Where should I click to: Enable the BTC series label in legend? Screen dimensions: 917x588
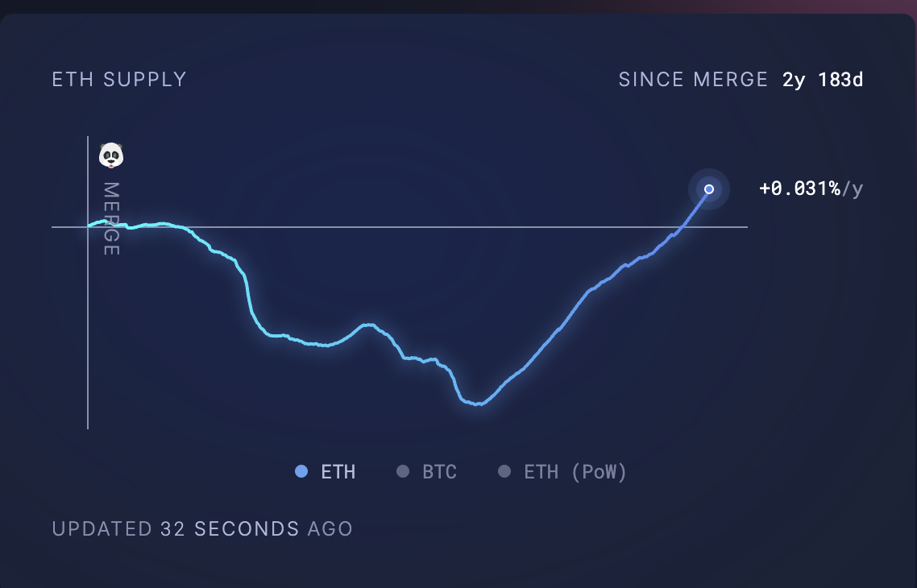440,472
